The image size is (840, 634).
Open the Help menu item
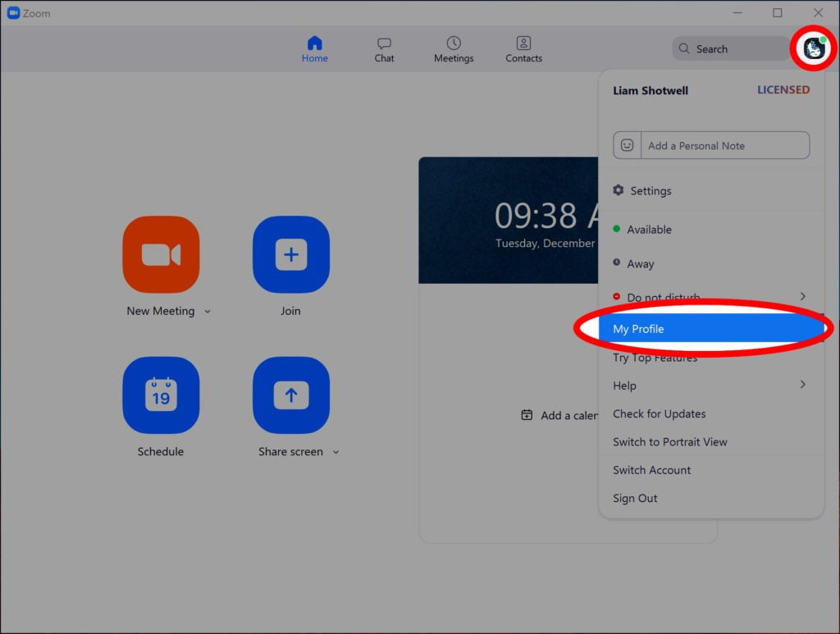[711, 385]
